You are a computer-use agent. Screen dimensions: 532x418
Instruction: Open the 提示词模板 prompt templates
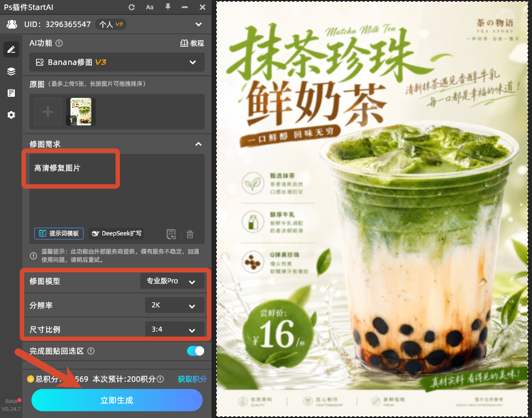tap(59, 233)
